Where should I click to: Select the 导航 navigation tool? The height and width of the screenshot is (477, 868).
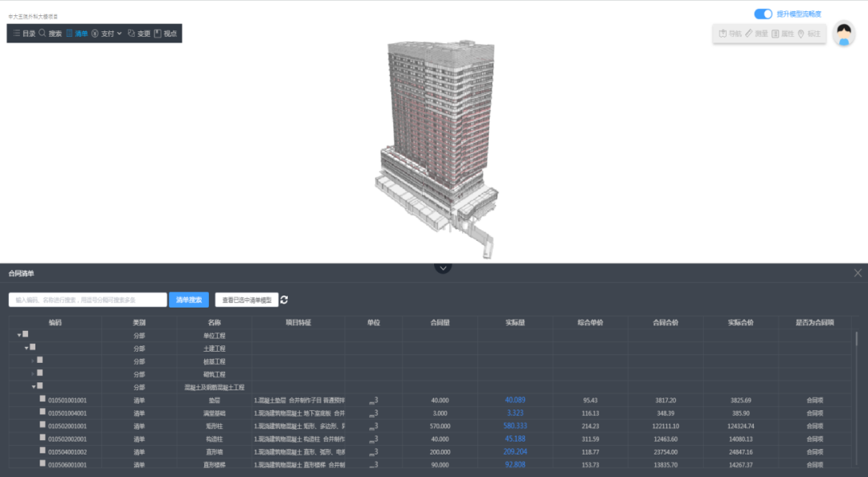click(730, 34)
